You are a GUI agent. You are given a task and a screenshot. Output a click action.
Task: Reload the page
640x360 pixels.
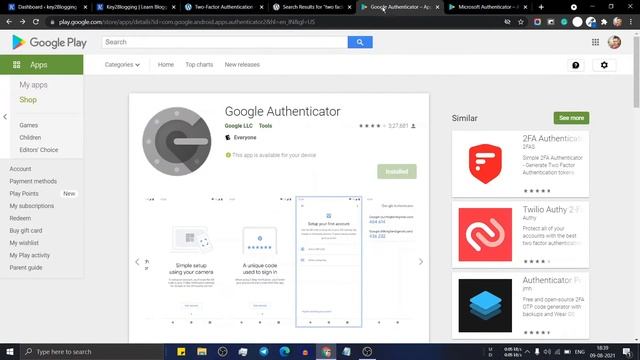36,22
